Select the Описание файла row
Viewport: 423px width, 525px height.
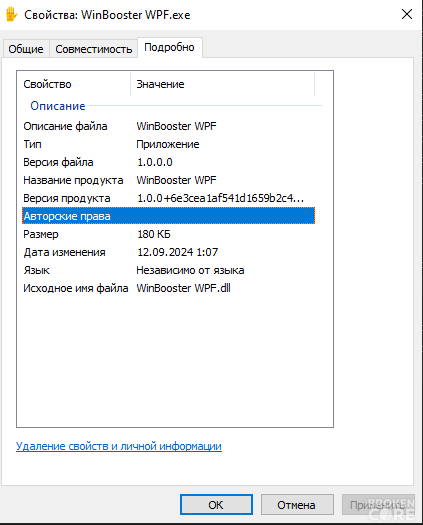click(168, 126)
